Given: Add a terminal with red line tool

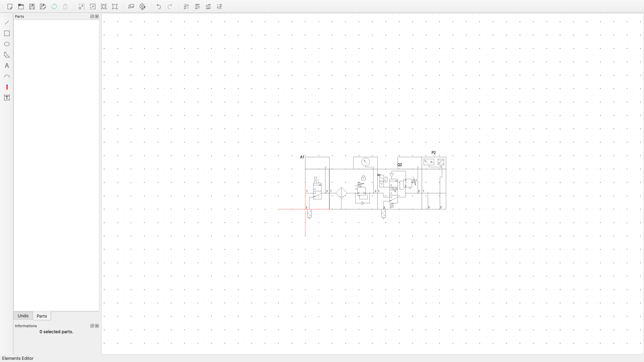Looking at the screenshot, I should click(x=7, y=87).
